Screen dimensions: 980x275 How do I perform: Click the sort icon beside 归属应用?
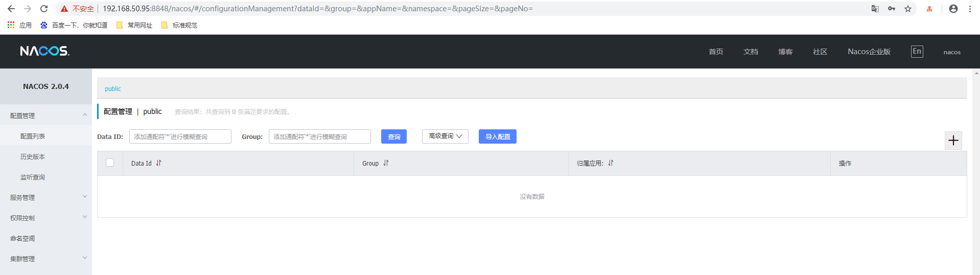[x=611, y=163]
